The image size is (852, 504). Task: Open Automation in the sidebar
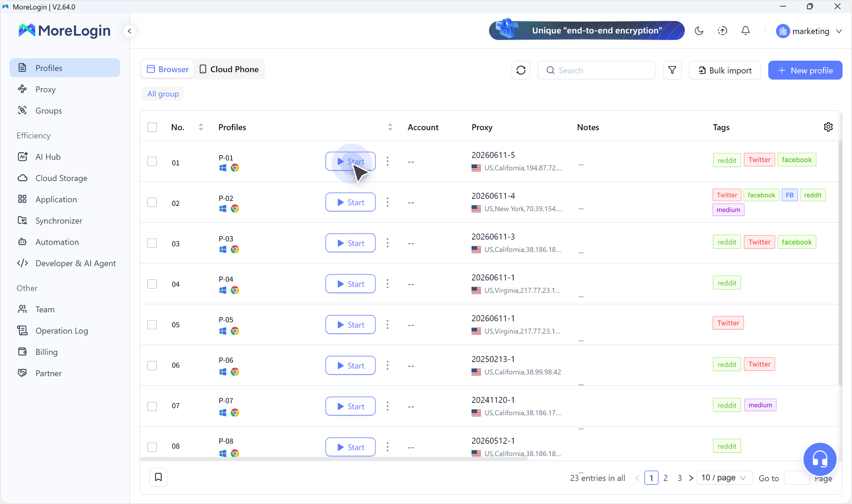pyautogui.click(x=65, y=242)
